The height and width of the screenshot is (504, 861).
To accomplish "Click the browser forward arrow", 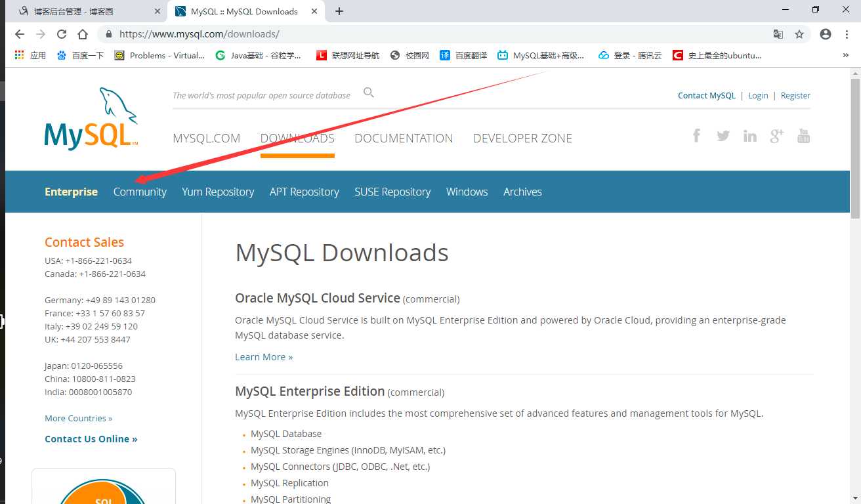I will [x=41, y=34].
